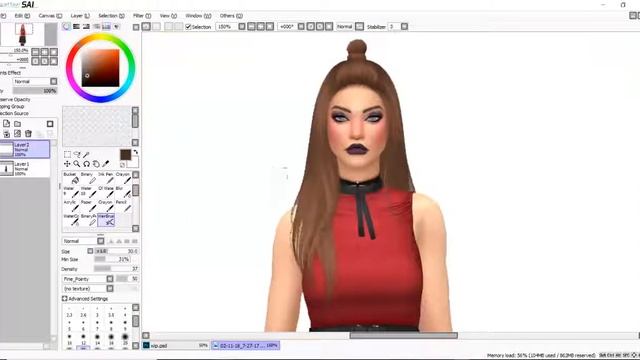The height and width of the screenshot is (360, 640).
Task: Open the Stabilizer value dropdown
Action: coord(404,27)
